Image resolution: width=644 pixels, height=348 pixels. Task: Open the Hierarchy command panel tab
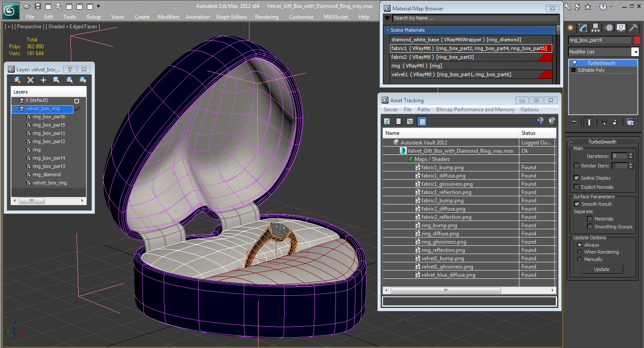[x=596, y=28]
